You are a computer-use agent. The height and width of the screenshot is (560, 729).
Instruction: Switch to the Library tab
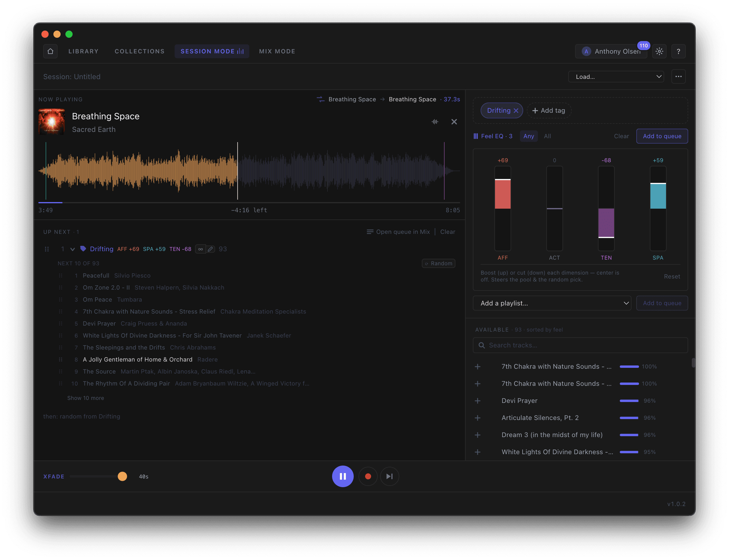tap(83, 51)
